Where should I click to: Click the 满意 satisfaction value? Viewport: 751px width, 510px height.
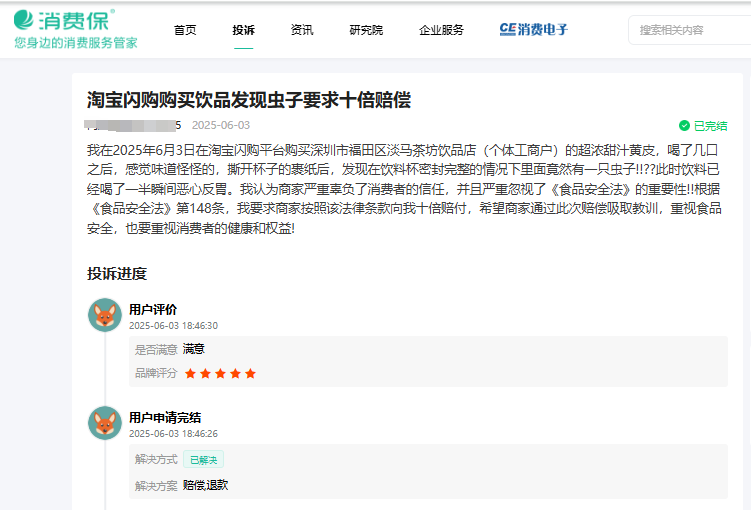193,349
